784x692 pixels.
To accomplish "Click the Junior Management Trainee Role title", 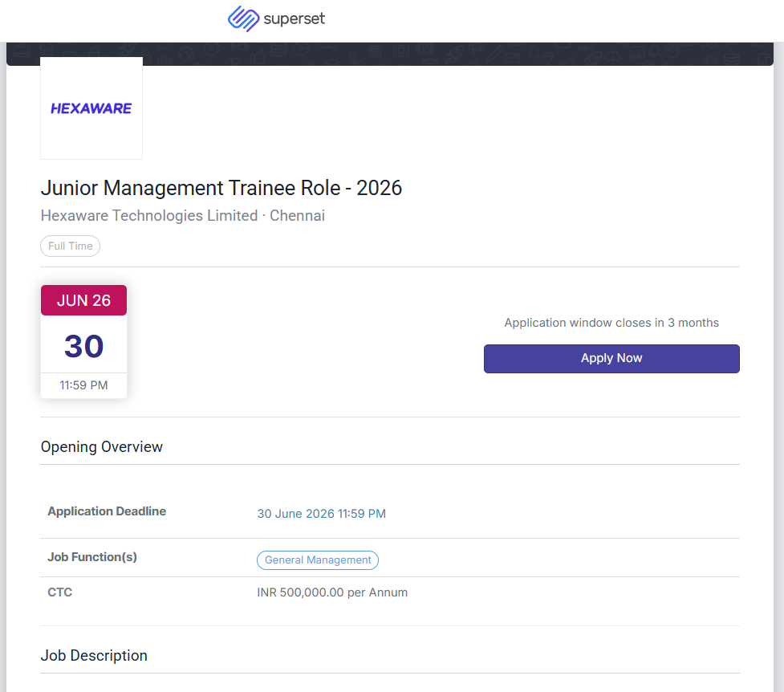I will tap(221, 188).
